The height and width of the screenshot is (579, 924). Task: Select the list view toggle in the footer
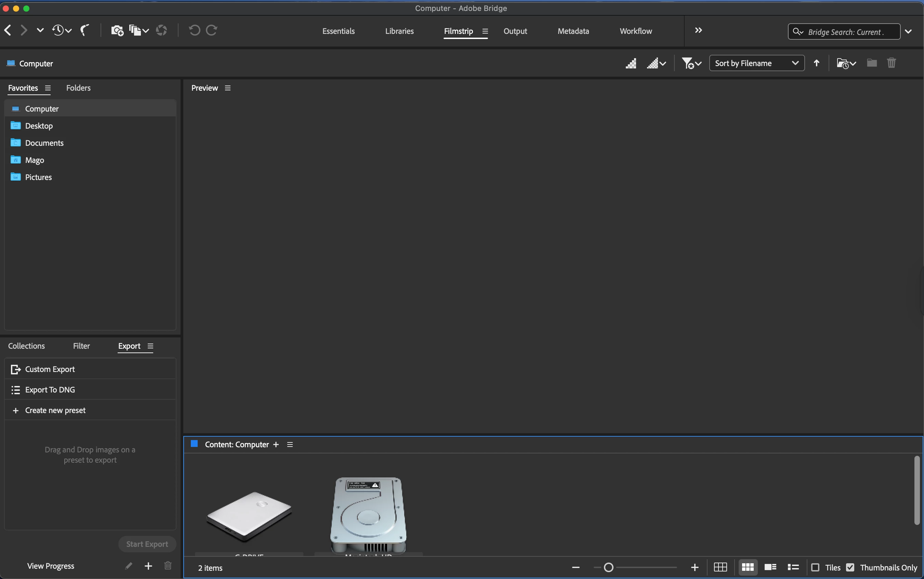click(x=793, y=567)
